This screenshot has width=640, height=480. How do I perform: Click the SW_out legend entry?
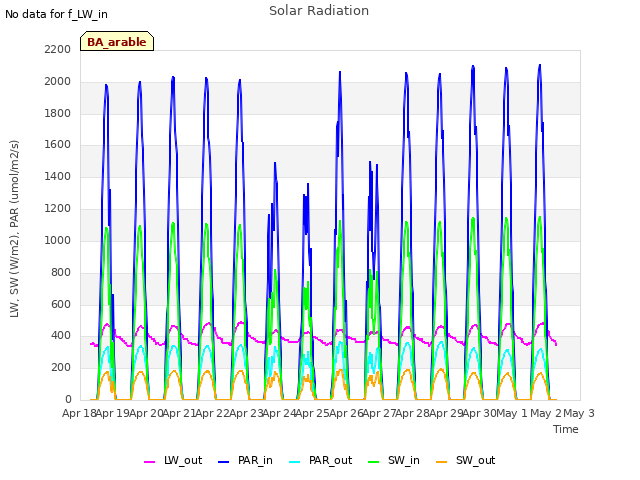466,460
